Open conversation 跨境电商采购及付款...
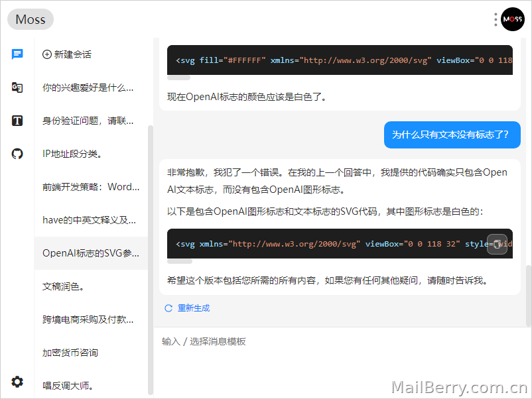Image resolution: width=532 pixels, height=399 pixels. 91,319
